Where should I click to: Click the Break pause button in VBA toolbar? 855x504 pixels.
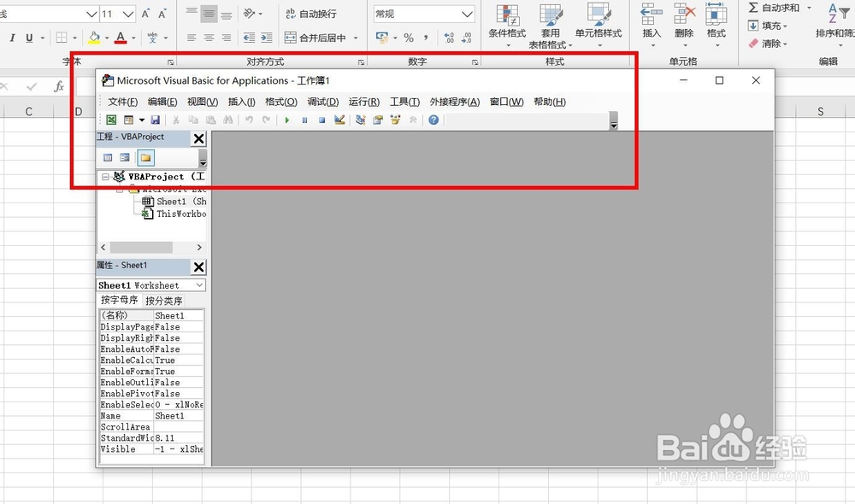pos(304,120)
